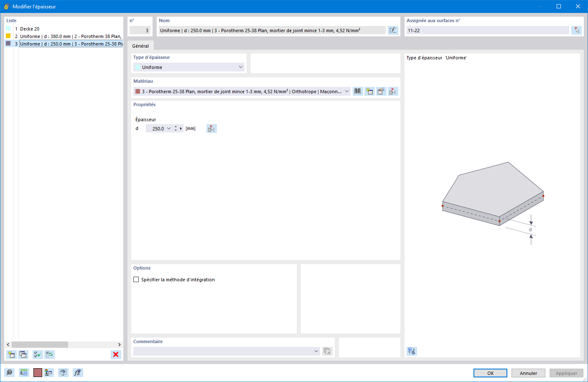Edit the selected material via its icon
Screen dimensions: 588x382
[x=381, y=91]
